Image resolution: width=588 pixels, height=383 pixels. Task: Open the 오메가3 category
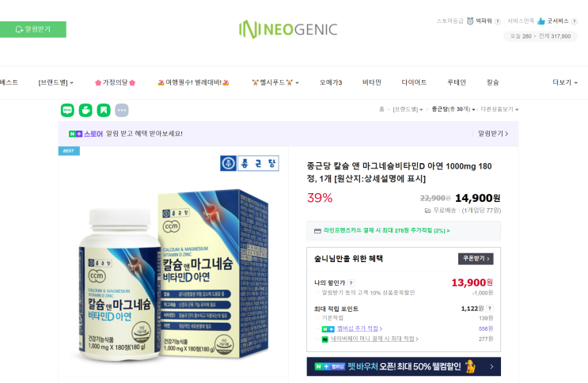[x=331, y=82]
